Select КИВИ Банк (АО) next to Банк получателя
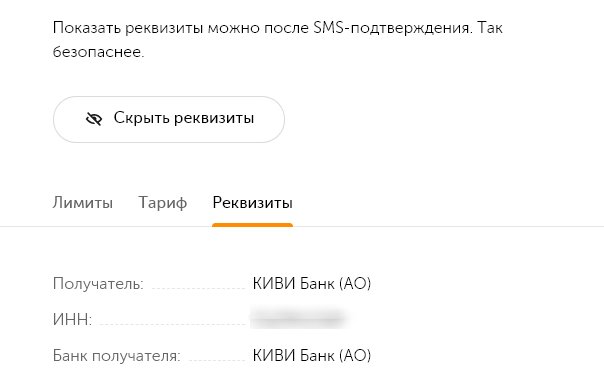 click(312, 355)
